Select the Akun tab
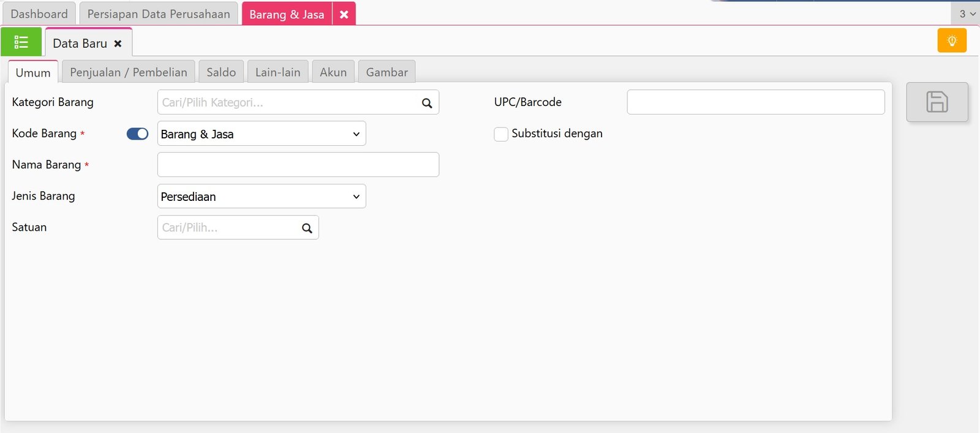980x433 pixels. (x=333, y=72)
